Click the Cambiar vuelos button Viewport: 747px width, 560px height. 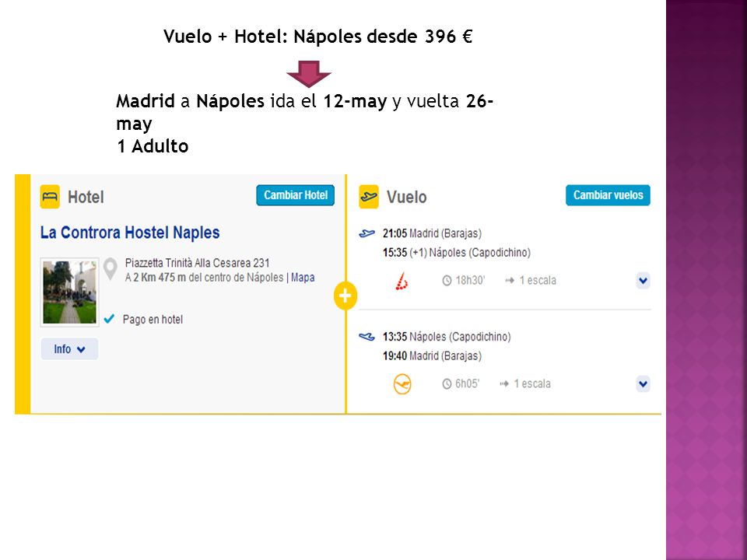click(x=608, y=195)
